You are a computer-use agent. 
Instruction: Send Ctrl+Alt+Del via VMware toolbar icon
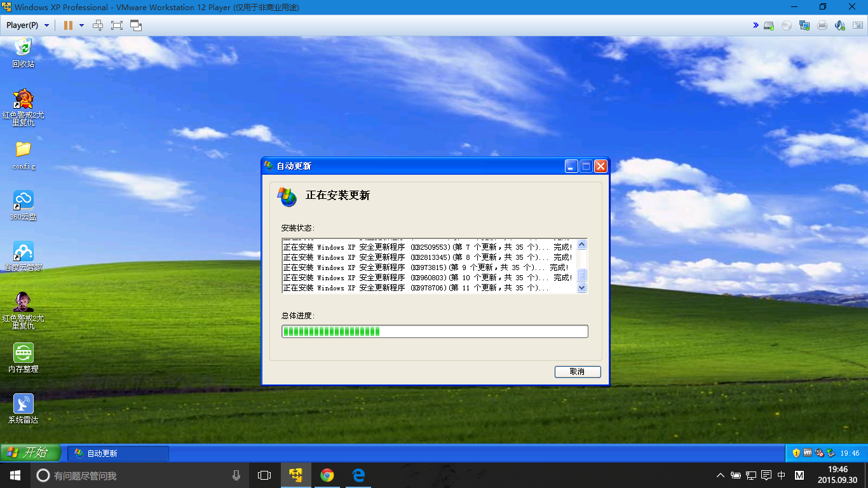[98, 25]
